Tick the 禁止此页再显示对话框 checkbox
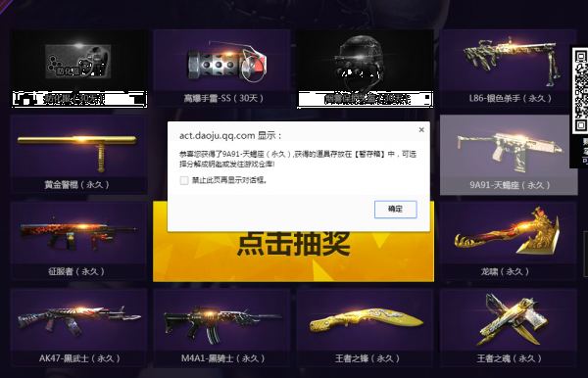588x378 pixels. click(x=184, y=180)
